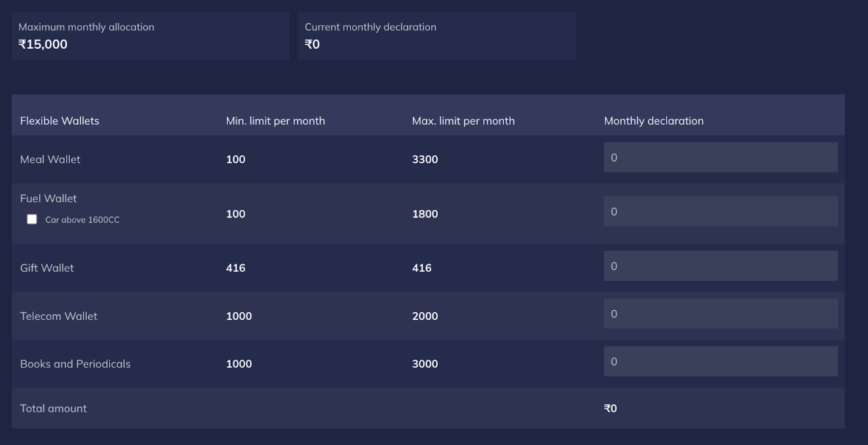Image resolution: width=868 pixels, height=445 pixels.
Task: Click the Fuel Wallet min limit 100
Action: point(235,214)
